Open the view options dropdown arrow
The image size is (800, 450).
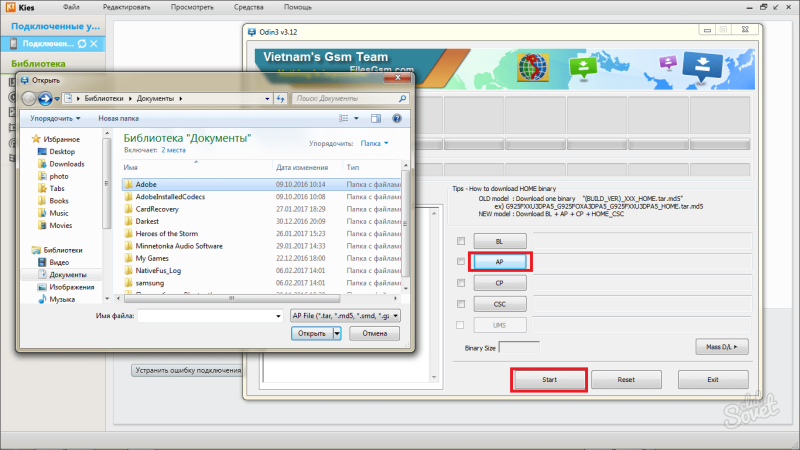tap(356, 118)
